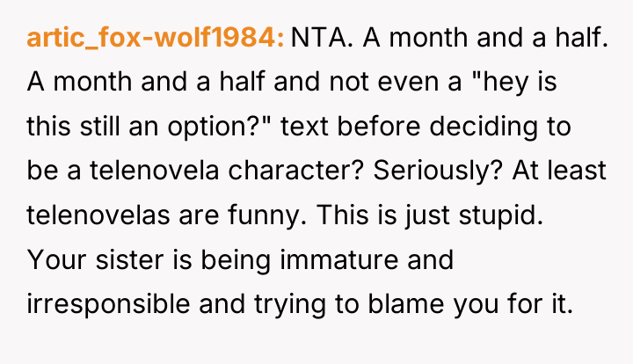
Task: Click the word deciding in the third line
Action: click(x=484, y=127)
